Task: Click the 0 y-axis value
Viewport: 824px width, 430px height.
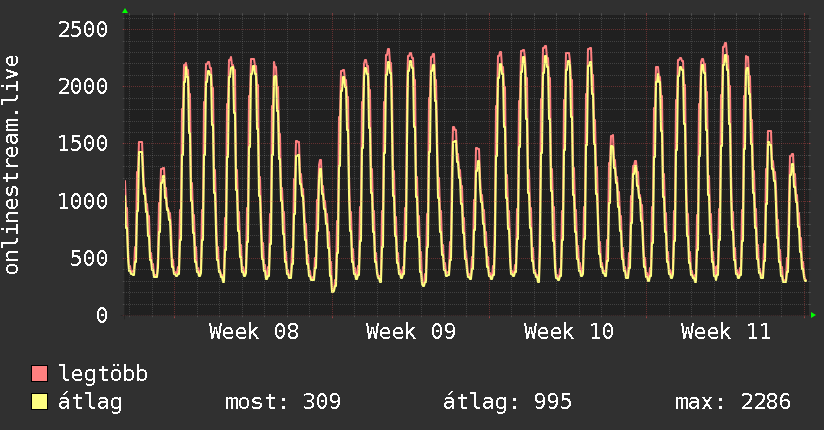Action: coord(102,316)
